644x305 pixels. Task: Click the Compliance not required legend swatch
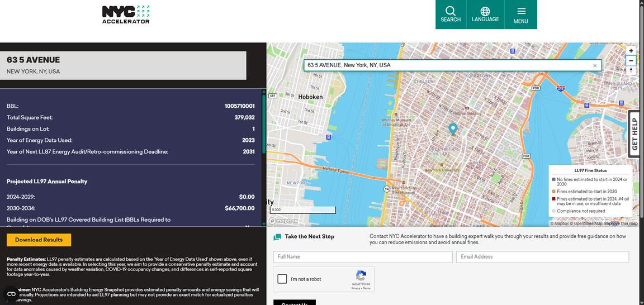click(x=554, y=211)
